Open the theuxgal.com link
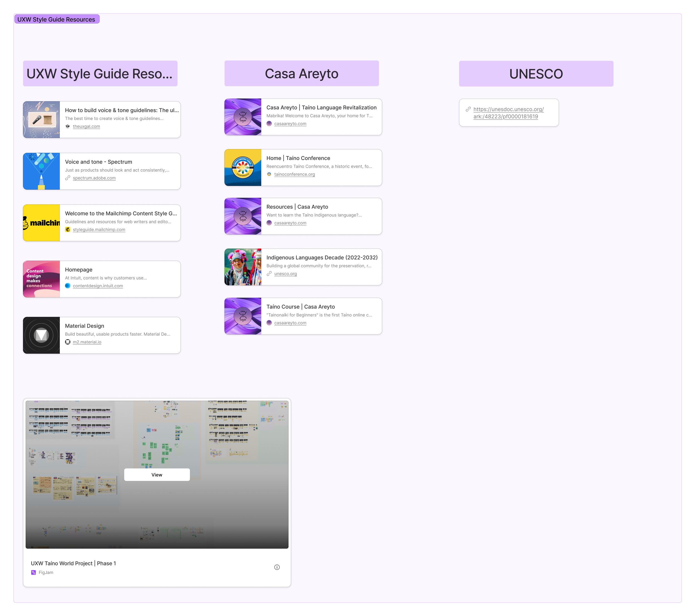The width and height of the screenshot is (695, 616). coord(86,126)
